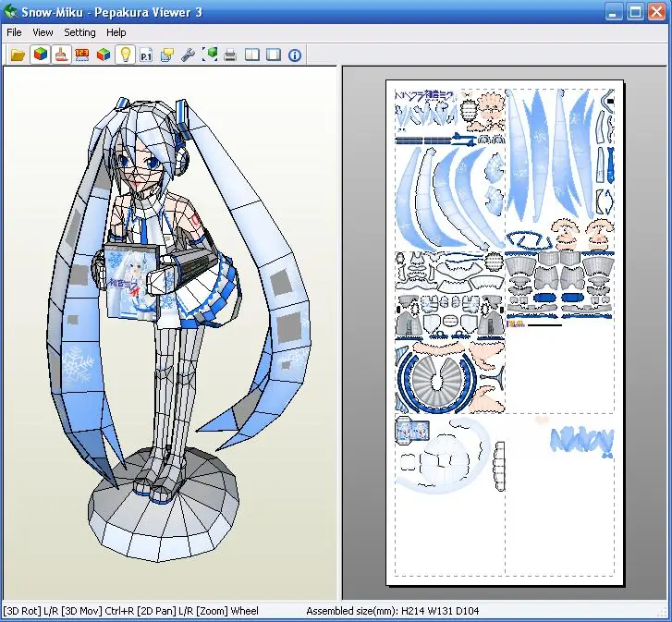
Task: Click the green cube fit-to-view icon
Action: pyautogui.click(x=210, y=55)
